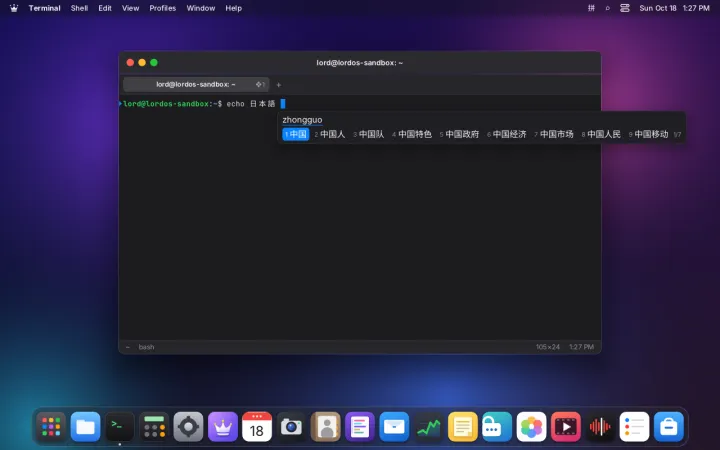Launch the Calculator app from dock
The width and height of the screenshot is (720, 450).
coord(154,427)
